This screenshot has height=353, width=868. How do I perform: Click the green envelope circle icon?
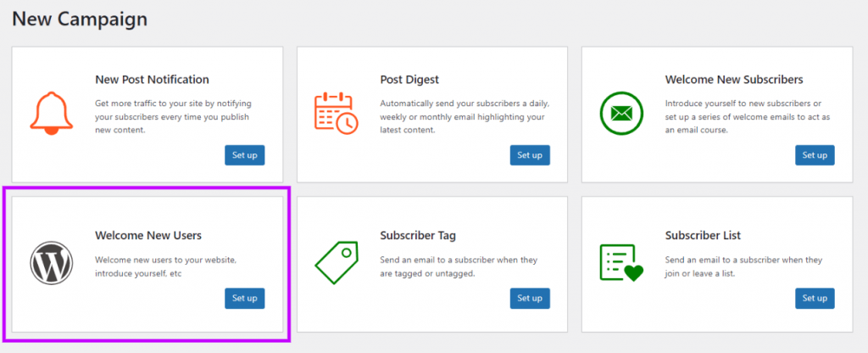pos(621,114)
